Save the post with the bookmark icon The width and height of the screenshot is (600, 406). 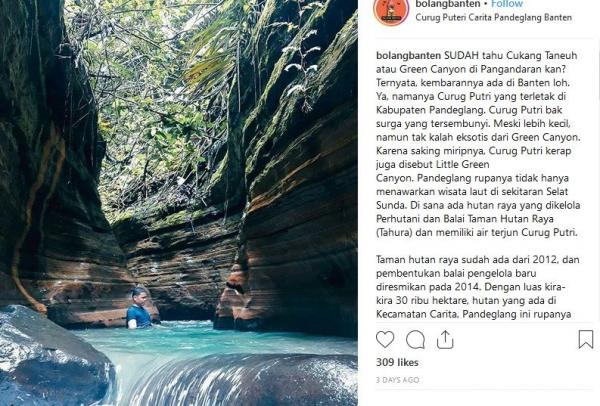point(586,340)
